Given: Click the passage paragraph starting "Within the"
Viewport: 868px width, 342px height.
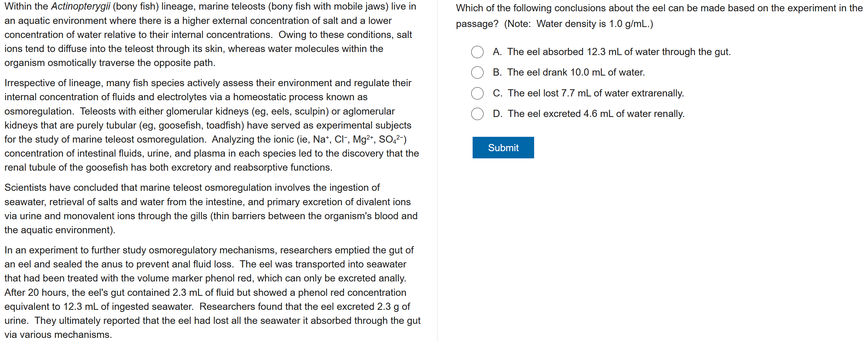Looking at the screenshot, I should (210, 35).
